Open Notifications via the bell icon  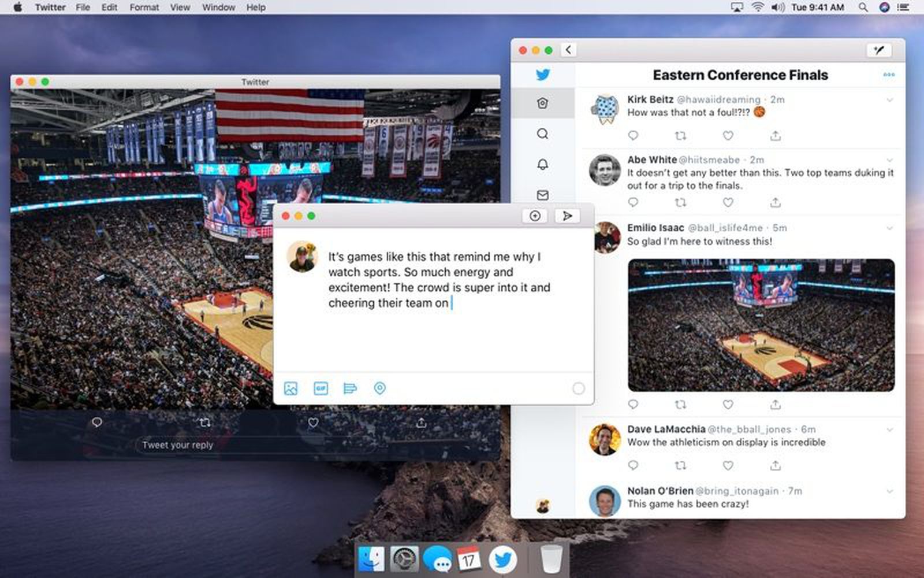pos(542,164)
